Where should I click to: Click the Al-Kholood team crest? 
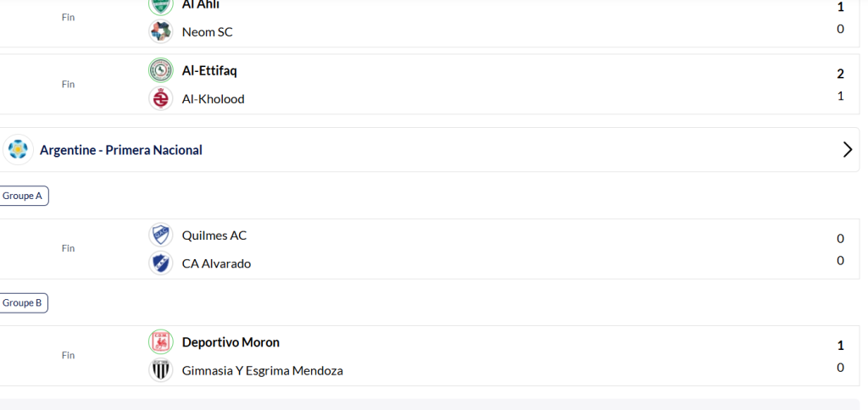click(160, 98)
